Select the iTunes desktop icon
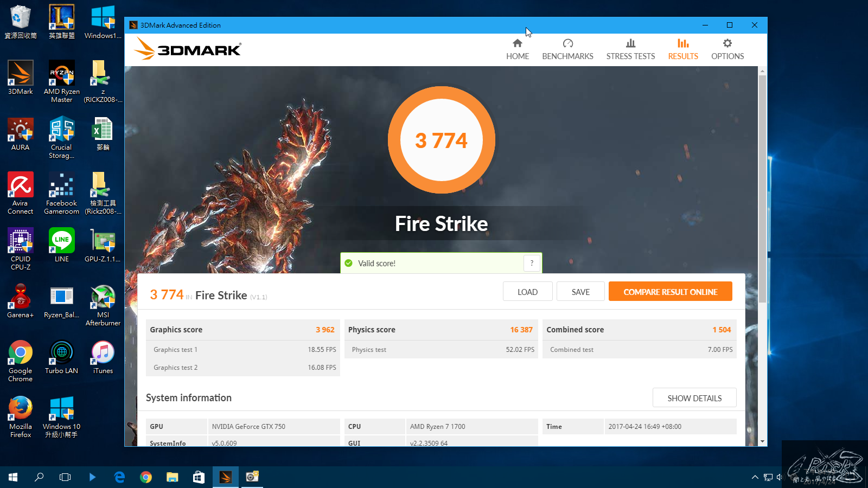 tap(103, 357)
